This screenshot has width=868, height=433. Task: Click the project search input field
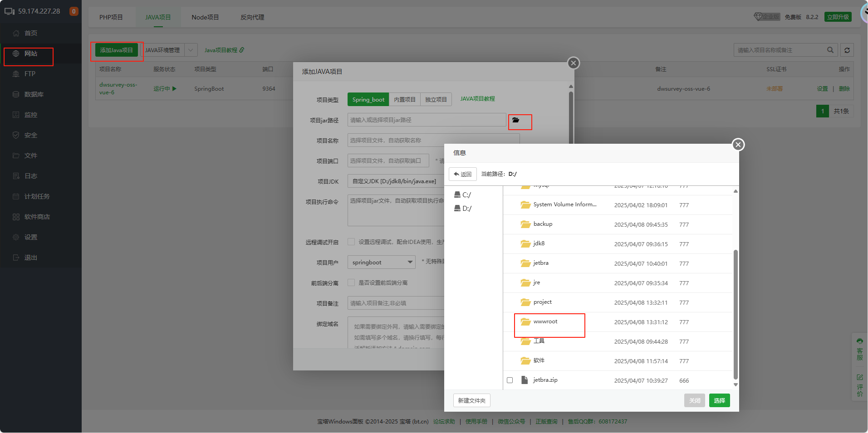click(780, 50)
